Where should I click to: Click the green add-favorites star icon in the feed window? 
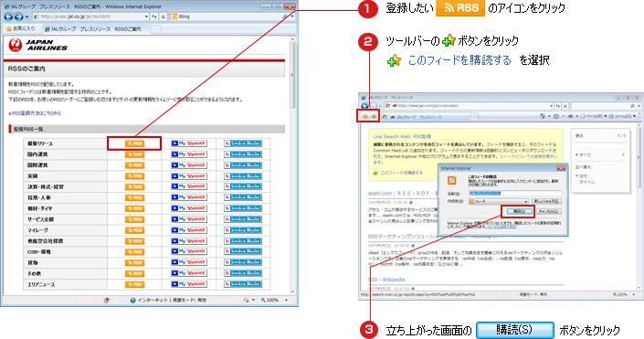pos(374,117)
